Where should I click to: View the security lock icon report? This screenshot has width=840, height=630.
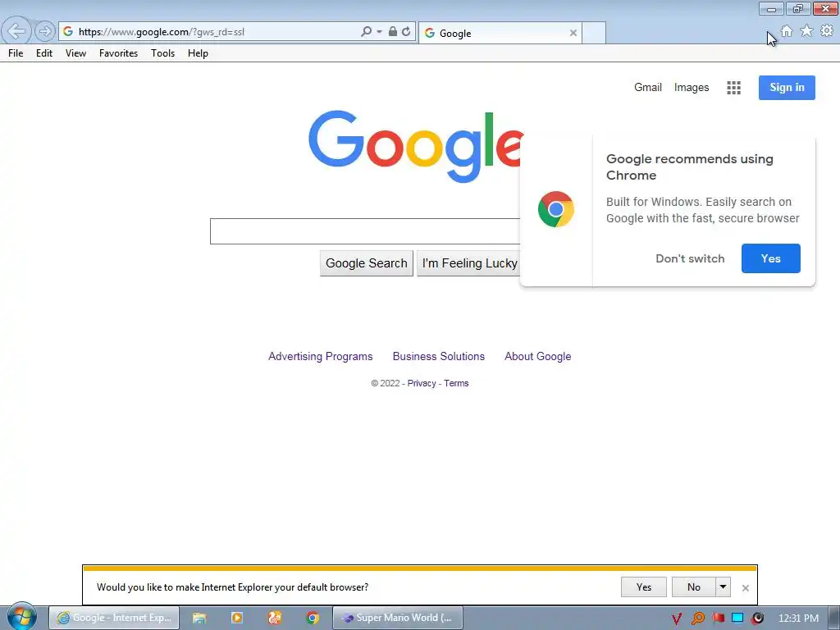(393, 32)
